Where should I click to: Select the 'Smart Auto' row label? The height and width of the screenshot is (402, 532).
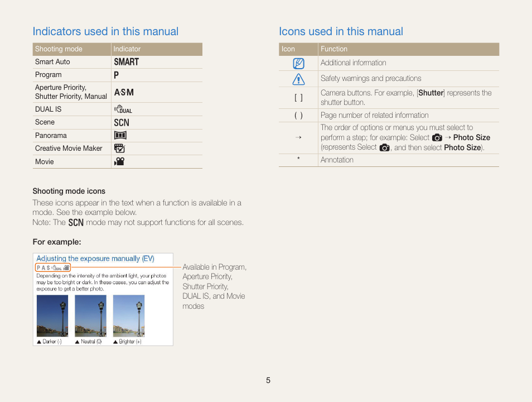52,62
